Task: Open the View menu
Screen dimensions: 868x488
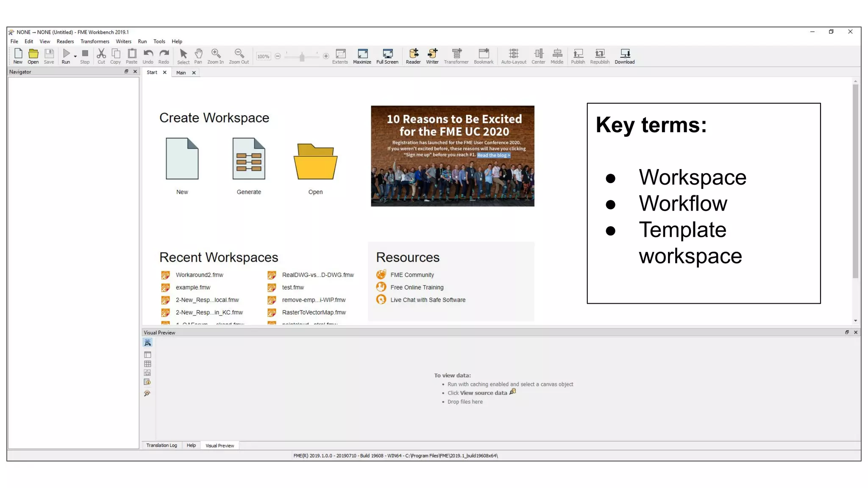Action: coord(45,42)
